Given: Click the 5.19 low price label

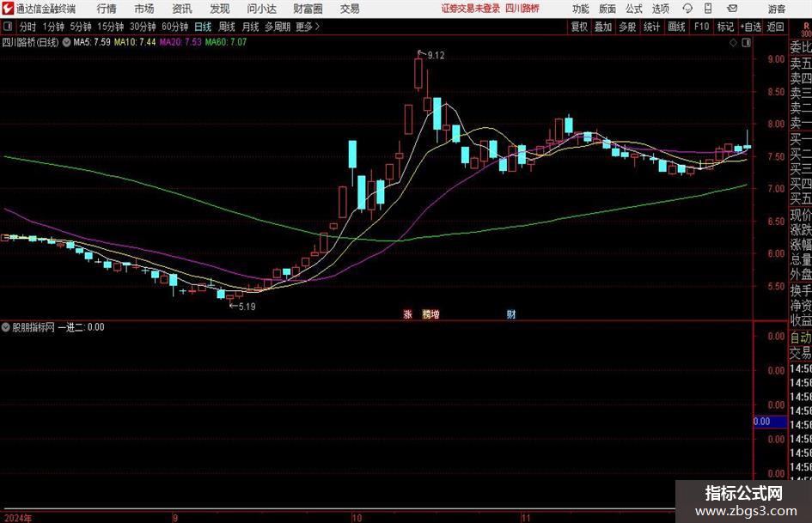Looking at the screenshot, I should 247,307.
